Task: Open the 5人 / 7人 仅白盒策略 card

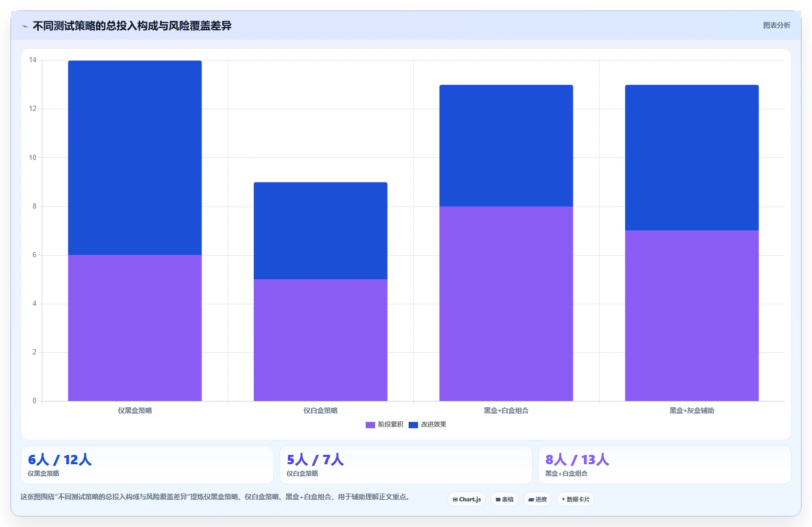Action: click(x=406, y=465)
